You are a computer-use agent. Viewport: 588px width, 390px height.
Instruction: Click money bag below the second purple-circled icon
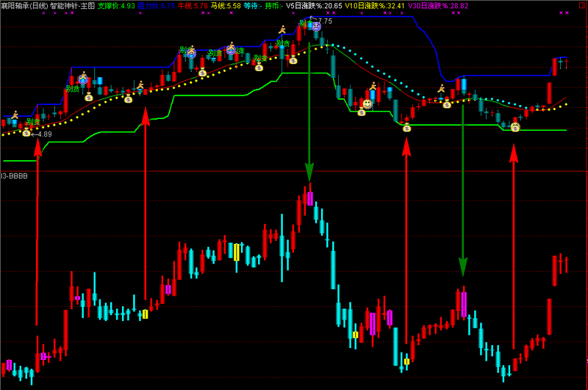[203, 72]
